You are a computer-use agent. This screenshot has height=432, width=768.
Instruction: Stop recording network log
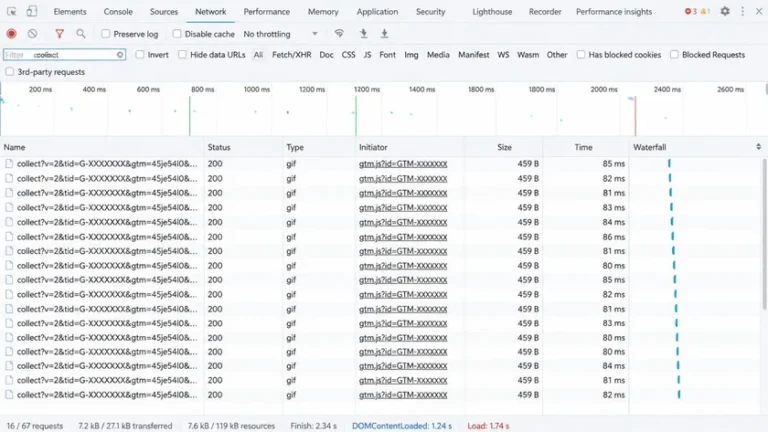coord(11,34)
